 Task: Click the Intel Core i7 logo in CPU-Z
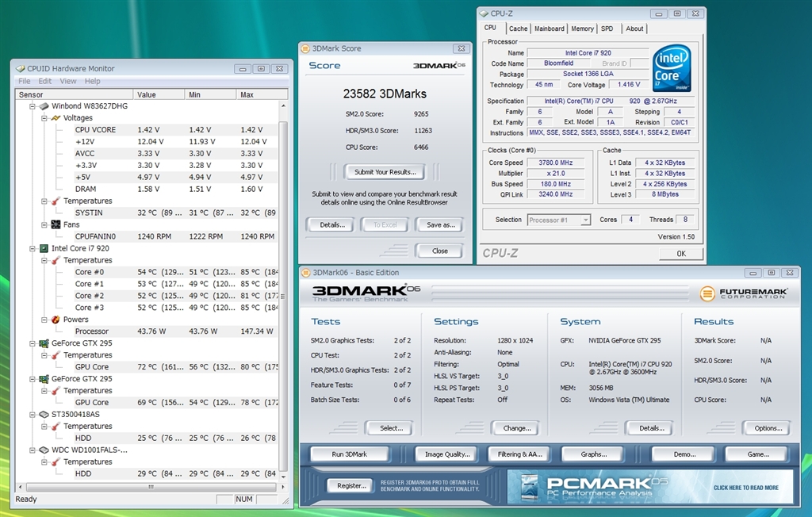tap(671, 68)
